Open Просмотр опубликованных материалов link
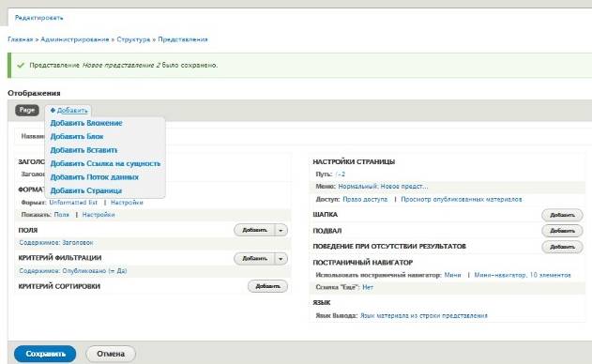Screen dimensions: 592x364 coord(462,200)
